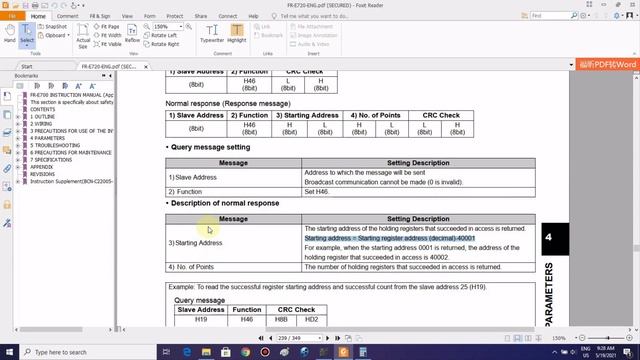
Task: Click the Find search field
Action: tap(551, 16)
